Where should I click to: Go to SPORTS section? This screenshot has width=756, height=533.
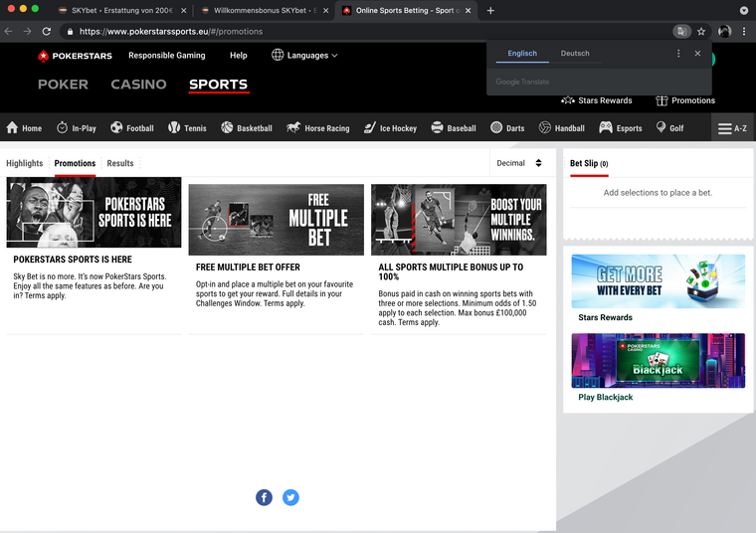click(x=219, y=85)
